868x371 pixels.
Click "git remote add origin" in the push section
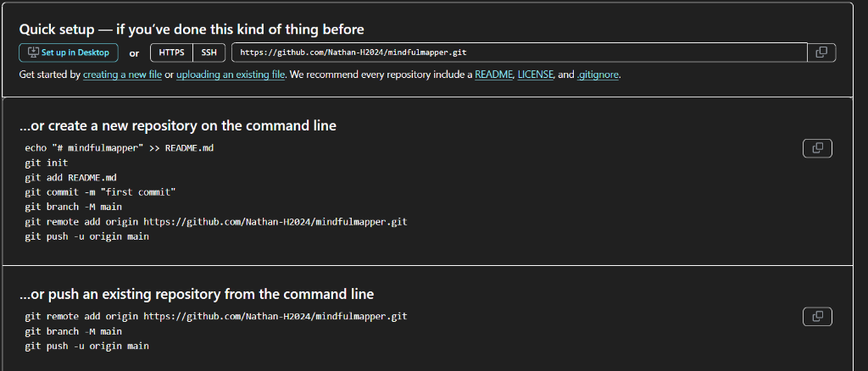tap(216, 316)
